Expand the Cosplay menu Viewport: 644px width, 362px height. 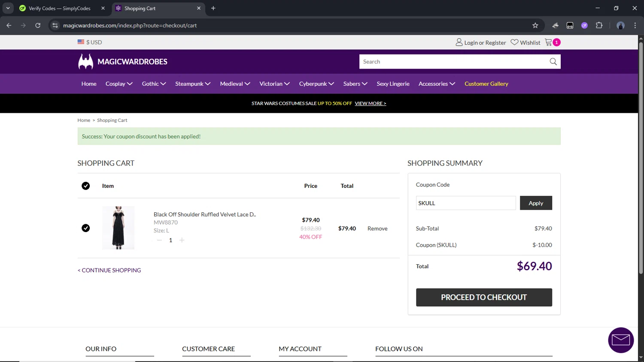click(119, 84)
